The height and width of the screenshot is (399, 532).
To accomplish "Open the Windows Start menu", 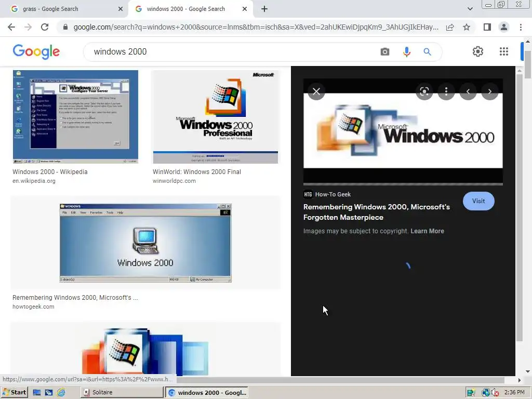I will coord(14,392).
